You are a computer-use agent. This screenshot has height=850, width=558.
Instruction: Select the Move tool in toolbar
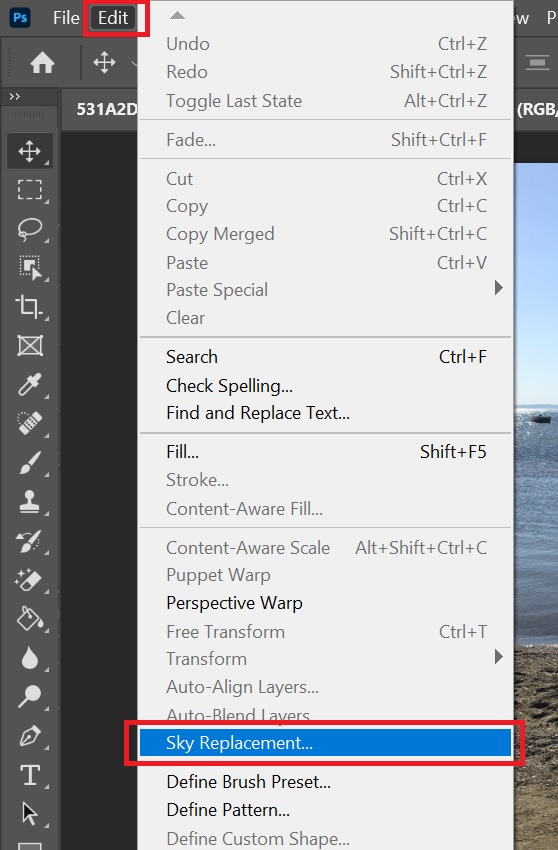click(x=29, y=151)
